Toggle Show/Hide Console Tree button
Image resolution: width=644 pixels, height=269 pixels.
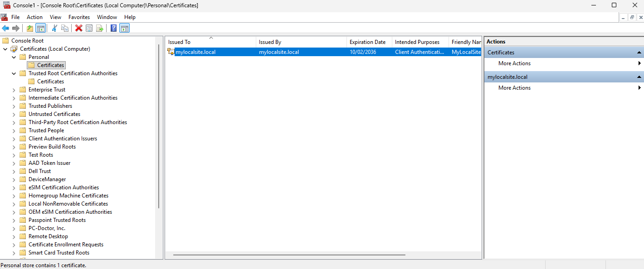pos(41,28)
